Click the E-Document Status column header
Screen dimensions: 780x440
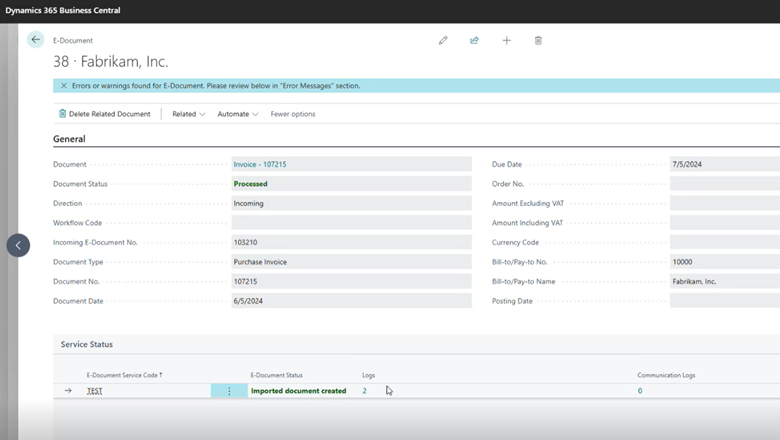(277, 375)
